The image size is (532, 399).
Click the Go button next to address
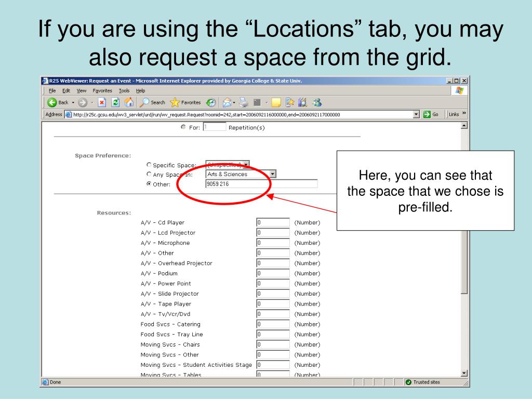pyautogui.click(x=431, y=114)
